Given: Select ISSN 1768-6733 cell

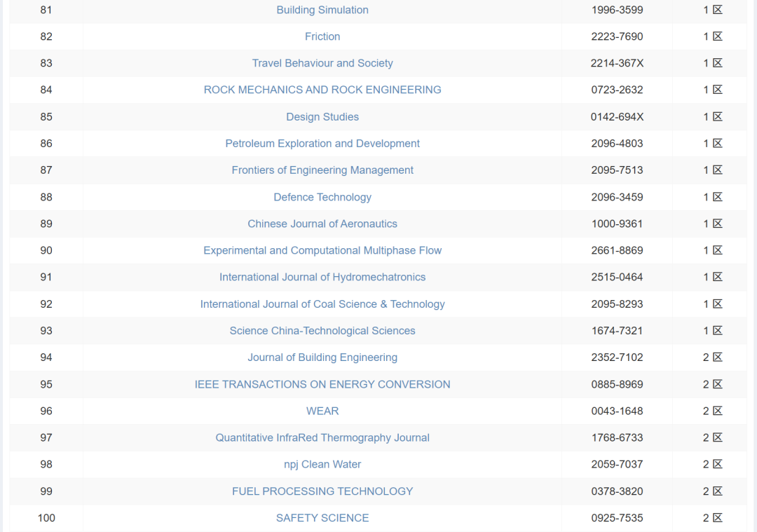Looking at the screenshot, I should click(617, 437).
